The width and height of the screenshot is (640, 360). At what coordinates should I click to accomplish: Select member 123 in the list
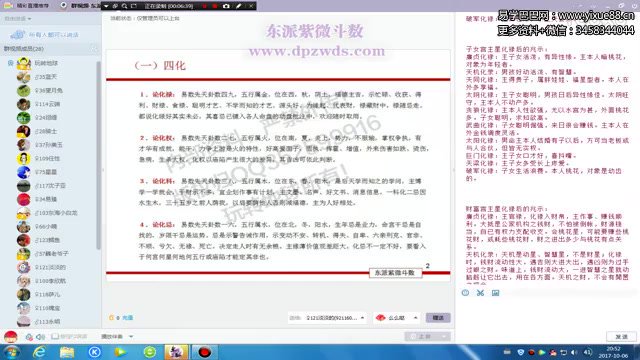(49, 240)
